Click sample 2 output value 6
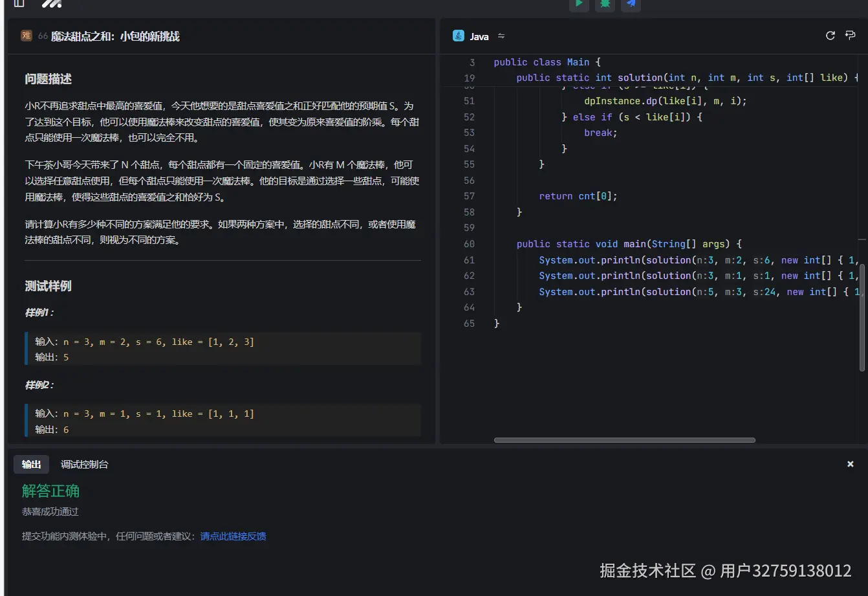The image size is (868, 596). [66, 430]
